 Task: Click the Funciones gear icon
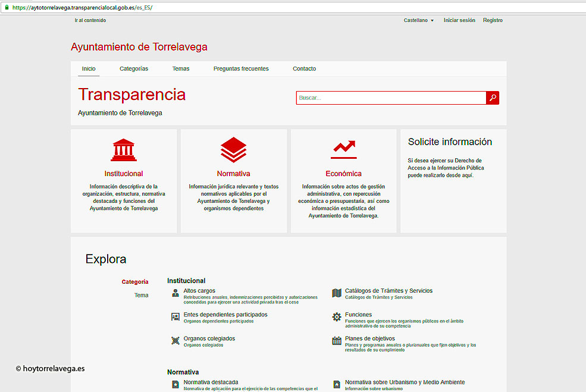click(337, 317)
